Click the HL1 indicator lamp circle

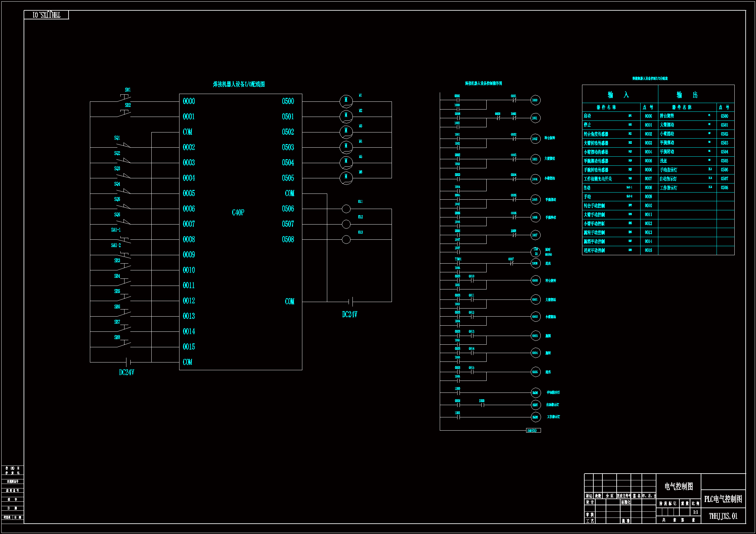click(346, 209)
